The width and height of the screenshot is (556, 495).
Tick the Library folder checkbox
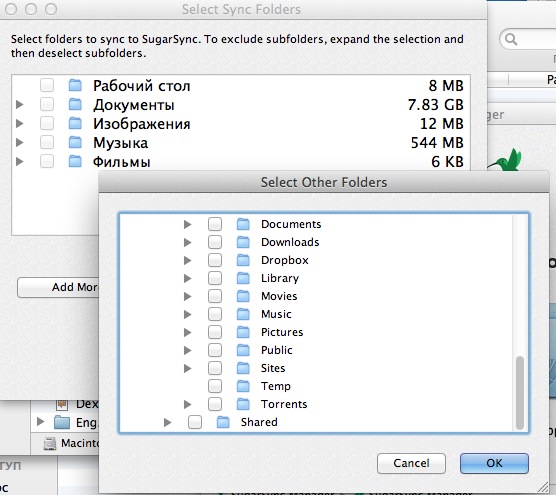click(x=215, y=278)
